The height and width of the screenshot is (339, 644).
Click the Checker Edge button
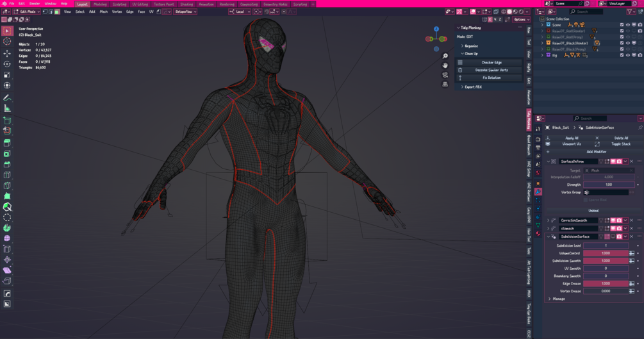tap(491, 63)
